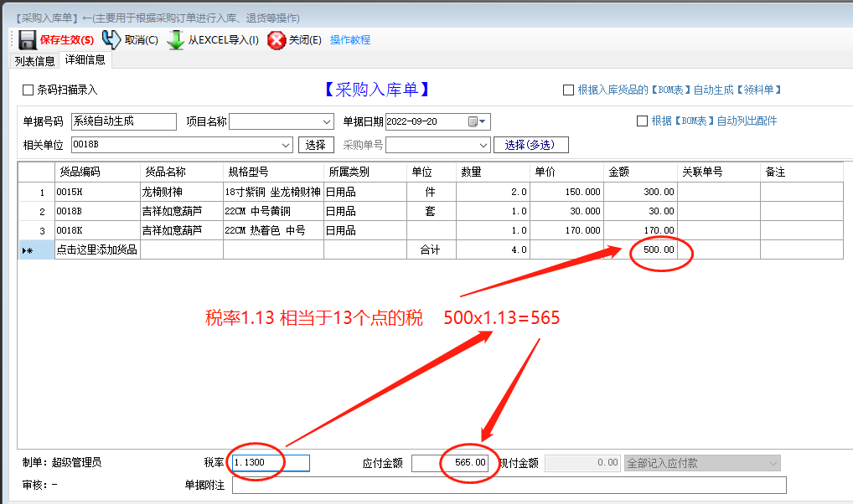This screenshot has width=853, height=504.
Task: Switch to the 列表信息 tab
Action: click(x=33, y=60)
